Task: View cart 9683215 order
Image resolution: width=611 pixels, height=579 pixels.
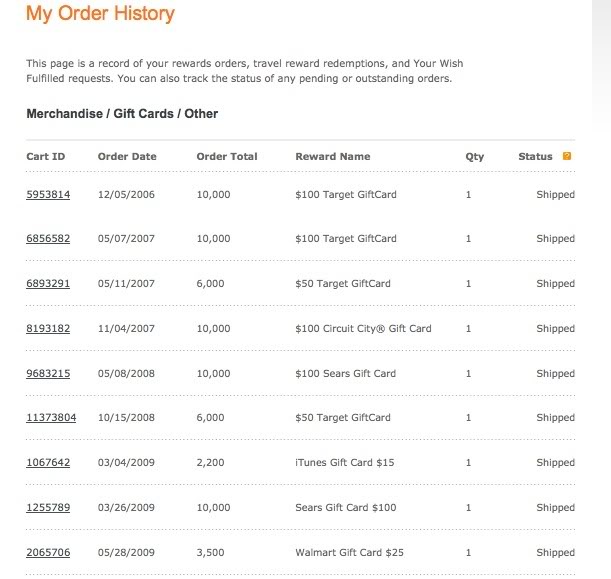Action: point(48,373)
